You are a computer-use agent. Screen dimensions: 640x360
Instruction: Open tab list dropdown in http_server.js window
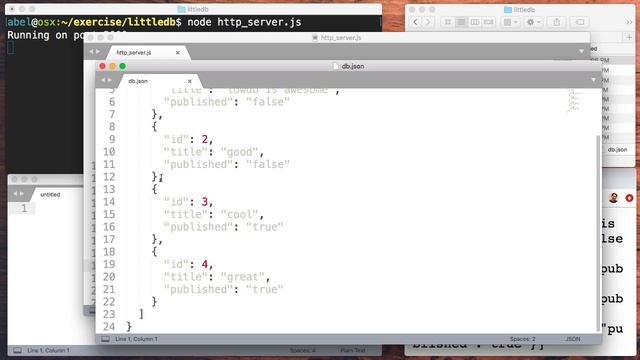(581, 51)
